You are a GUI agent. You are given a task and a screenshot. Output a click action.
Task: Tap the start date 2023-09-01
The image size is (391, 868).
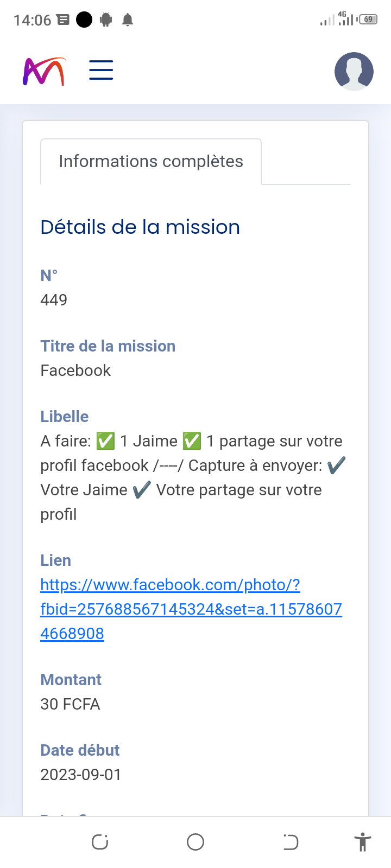click(x=81, y=775)
